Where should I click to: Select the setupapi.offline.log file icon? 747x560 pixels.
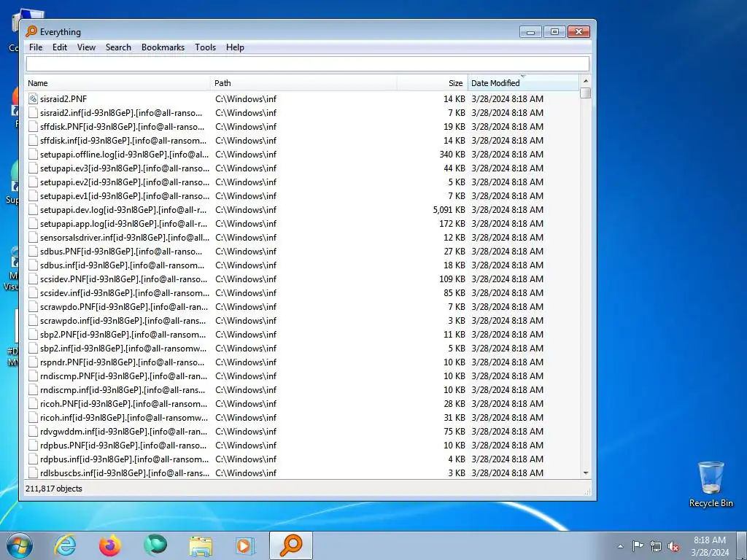pos(33,155)
